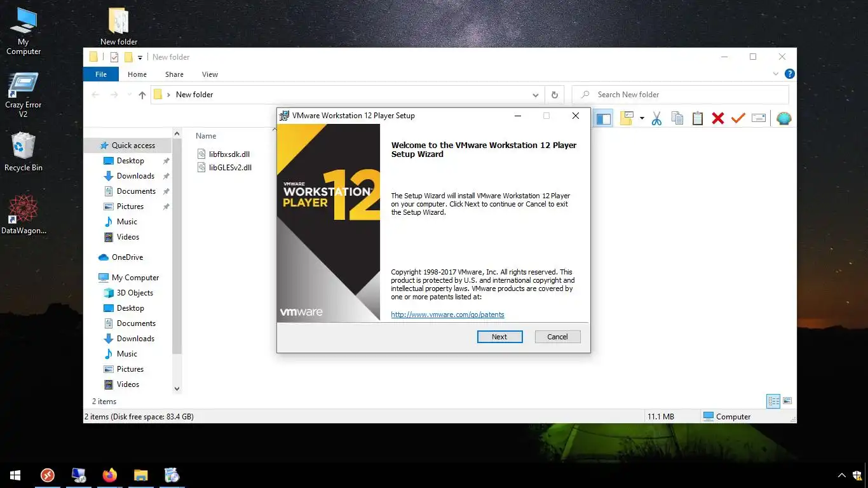This screenshot has width=868, height=488.
Task: Click the refresh button beside address bar
Action: (554, 95)
